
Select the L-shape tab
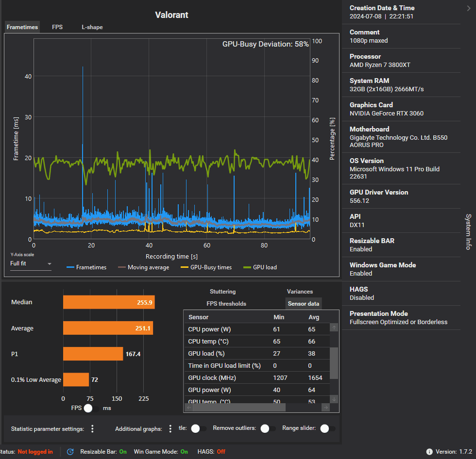click(92, 27)
